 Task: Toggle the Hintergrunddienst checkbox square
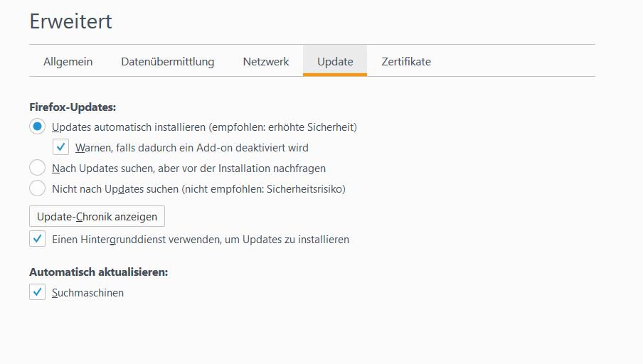point(37,239)
